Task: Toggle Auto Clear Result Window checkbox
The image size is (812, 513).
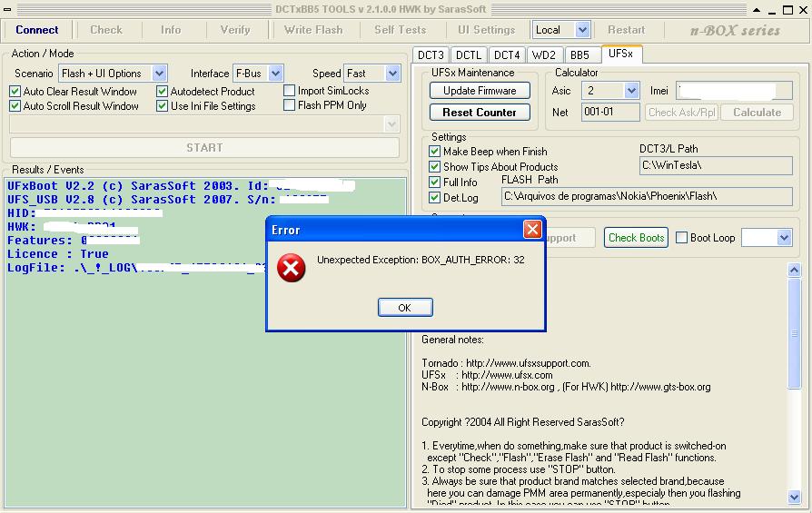Action: point(15,92)
